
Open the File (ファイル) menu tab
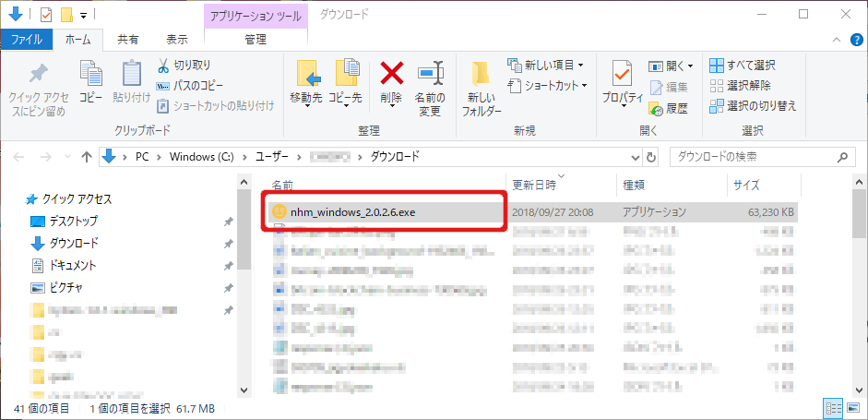click(x=26, y=40)
